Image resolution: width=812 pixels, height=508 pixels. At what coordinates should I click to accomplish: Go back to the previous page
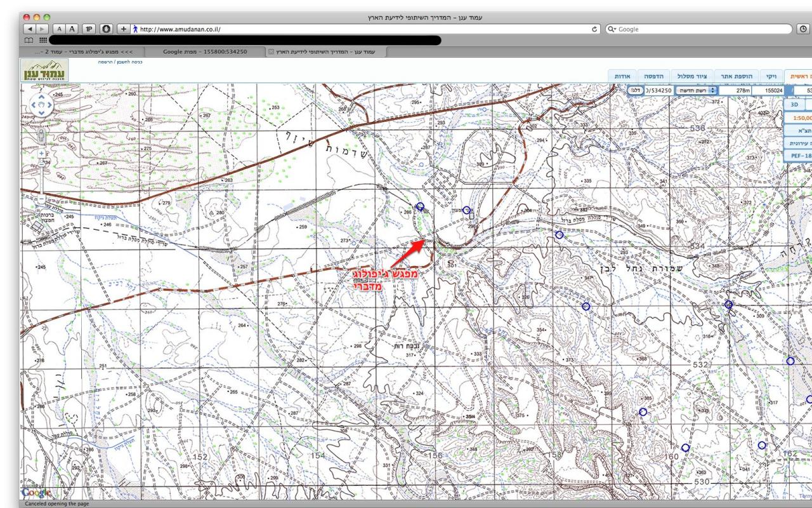(29, 29)
